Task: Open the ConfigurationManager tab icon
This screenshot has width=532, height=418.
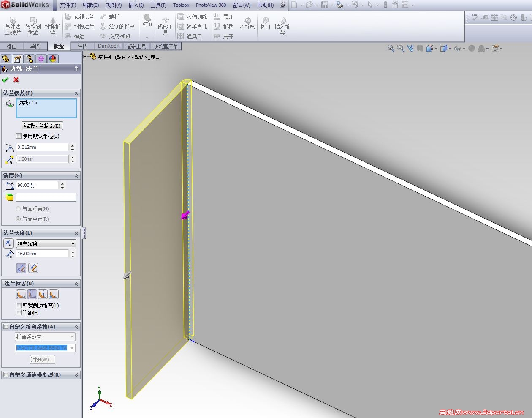Action: pos(29,59)
